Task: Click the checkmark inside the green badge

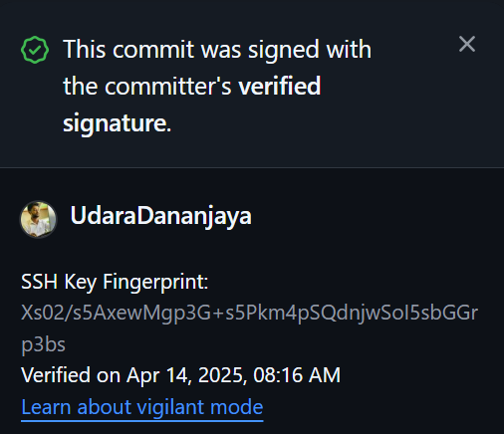Action: 35,50
